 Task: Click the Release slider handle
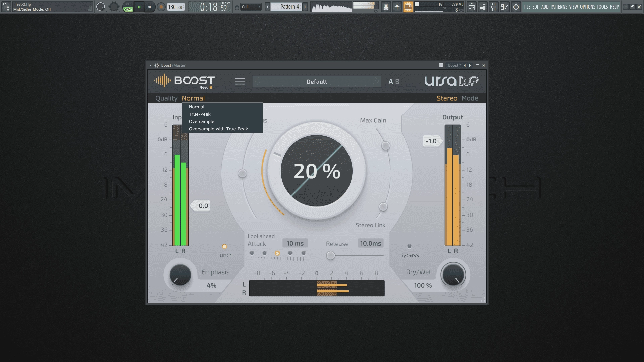pyautogui.click(x=331, y=256)
